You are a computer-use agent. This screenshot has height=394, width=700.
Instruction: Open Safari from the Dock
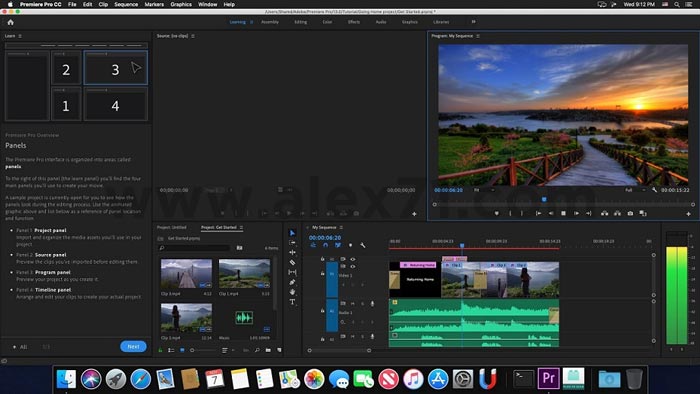(x=141, y=379)
